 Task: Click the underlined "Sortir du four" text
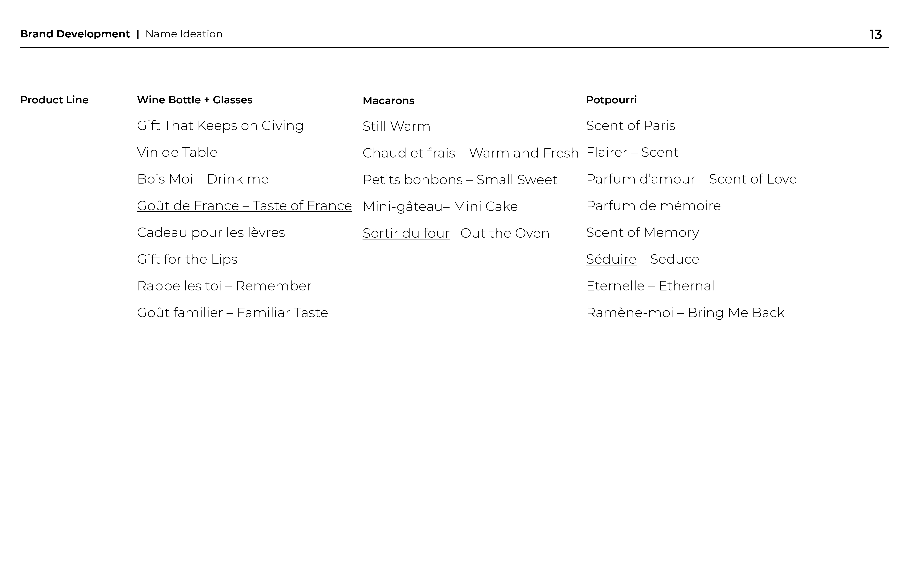(x=406, y=233)
